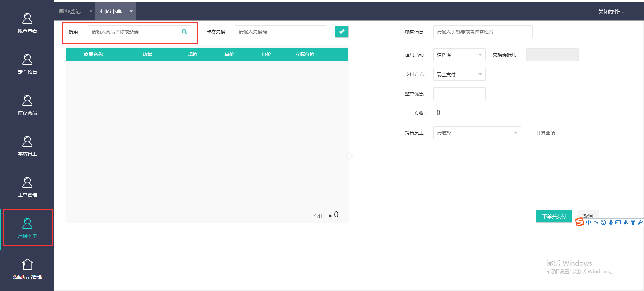Click 实际价格 column header
The image size is (644, 291).
tap(305, 54)
